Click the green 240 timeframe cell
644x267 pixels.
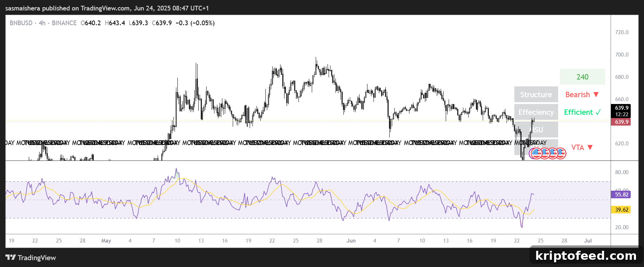click(x=582, y=77)
